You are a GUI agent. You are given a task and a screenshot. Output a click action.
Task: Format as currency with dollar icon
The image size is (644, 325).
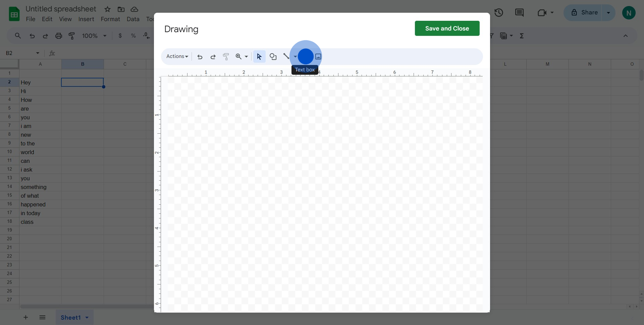pos(120,36)
